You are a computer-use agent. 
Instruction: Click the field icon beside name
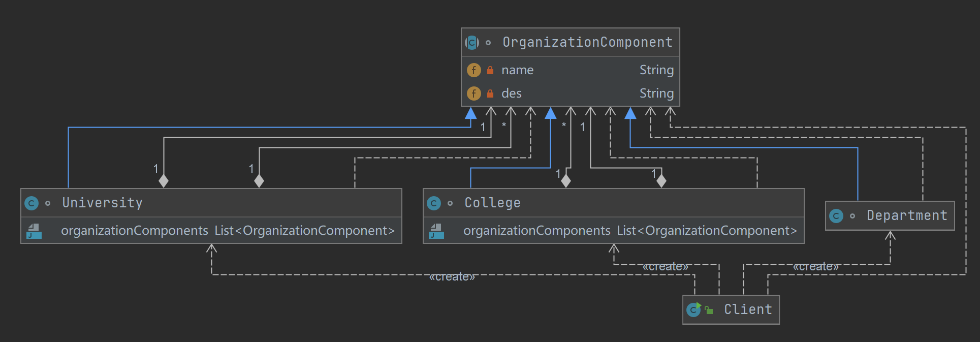coord(473,70)
